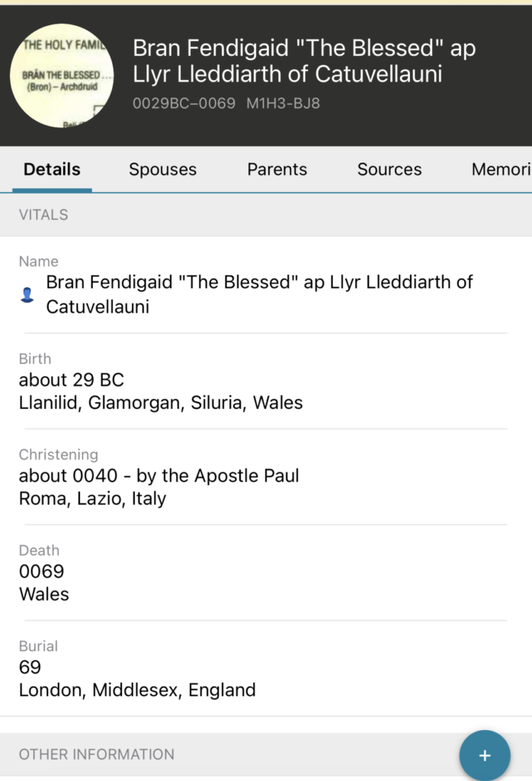Screen dimensions: 532x781
Task: Click the male gender icon beside Name
Action: pos(27,295)
